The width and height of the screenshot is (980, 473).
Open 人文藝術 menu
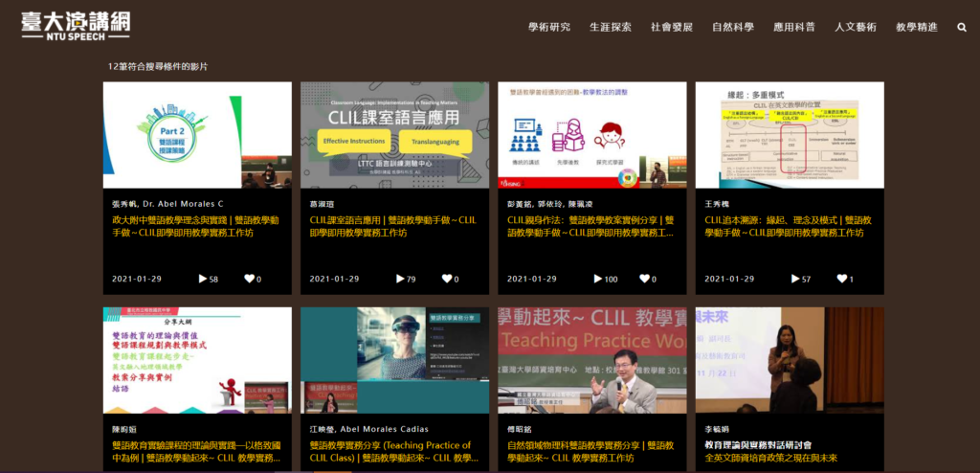(x=856, y=28)
